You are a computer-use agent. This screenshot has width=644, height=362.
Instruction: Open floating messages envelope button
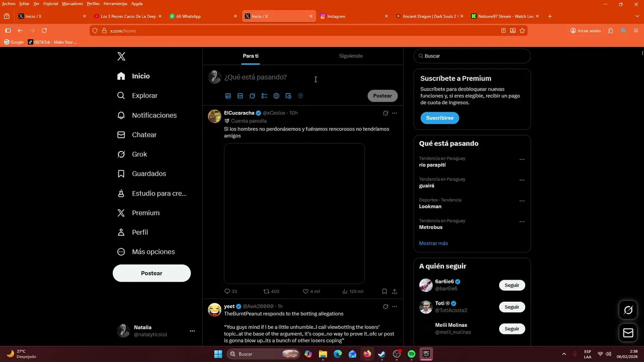pos(628,332)
